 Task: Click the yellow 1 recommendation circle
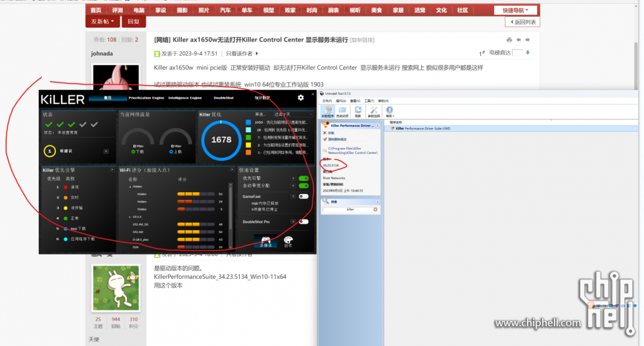(x=50, y=151)
